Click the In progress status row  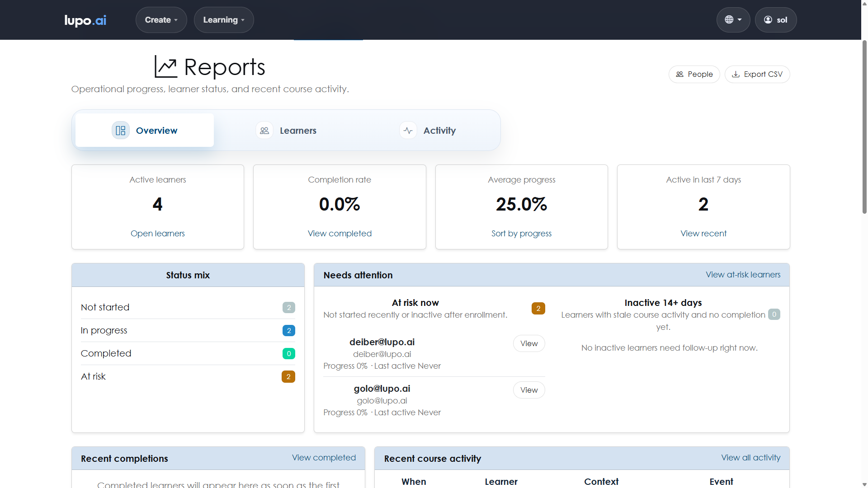(188, 330)
